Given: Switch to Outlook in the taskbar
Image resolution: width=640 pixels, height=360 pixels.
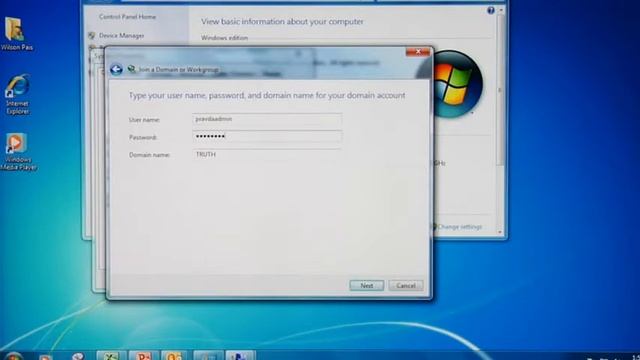Looking at the screenshot, I should (x=175, y=355).
